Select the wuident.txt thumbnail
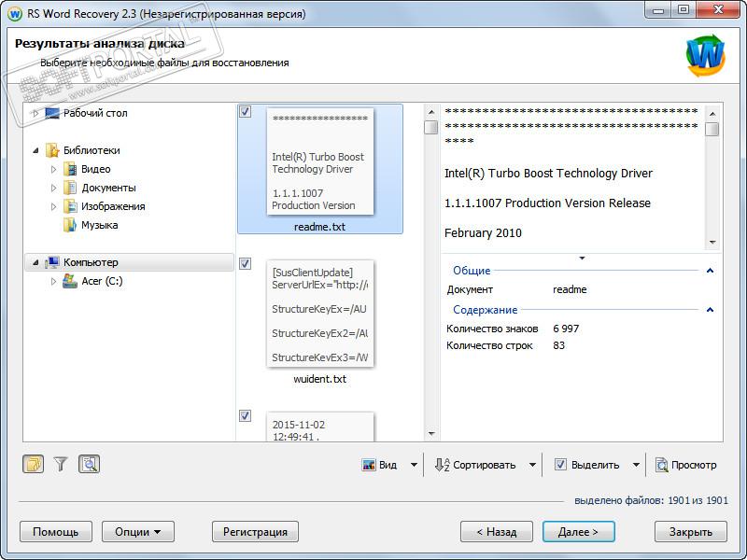The height and width of the screenshot is (560, 747). click(x=320, y=314)
